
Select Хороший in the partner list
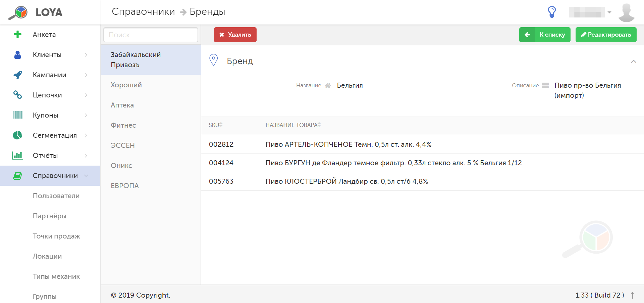[151, 85]
